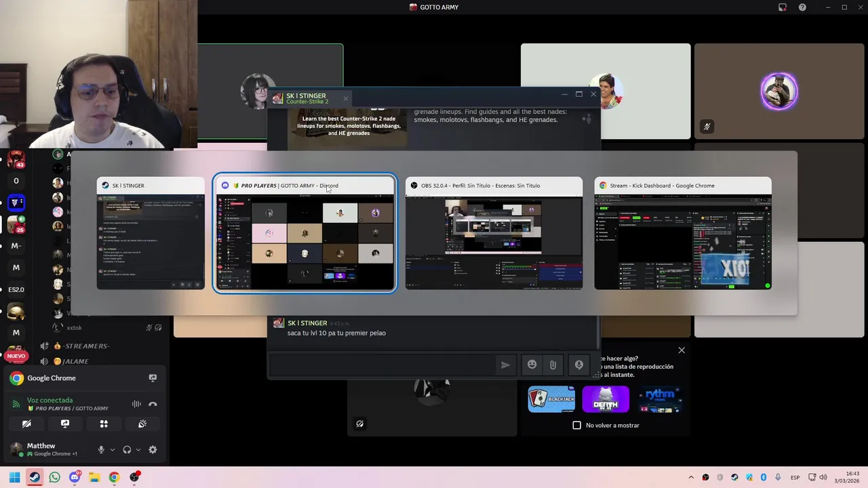The height and width of the screenshot is (488, 868).
Task: Open the -STREAMERS- voice channel
Action: [86, 346]
